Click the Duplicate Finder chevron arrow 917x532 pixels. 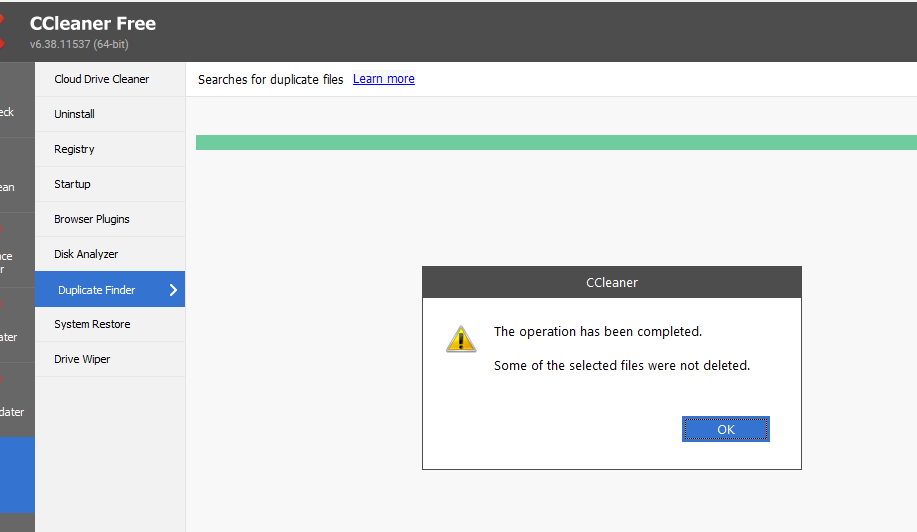173,290
